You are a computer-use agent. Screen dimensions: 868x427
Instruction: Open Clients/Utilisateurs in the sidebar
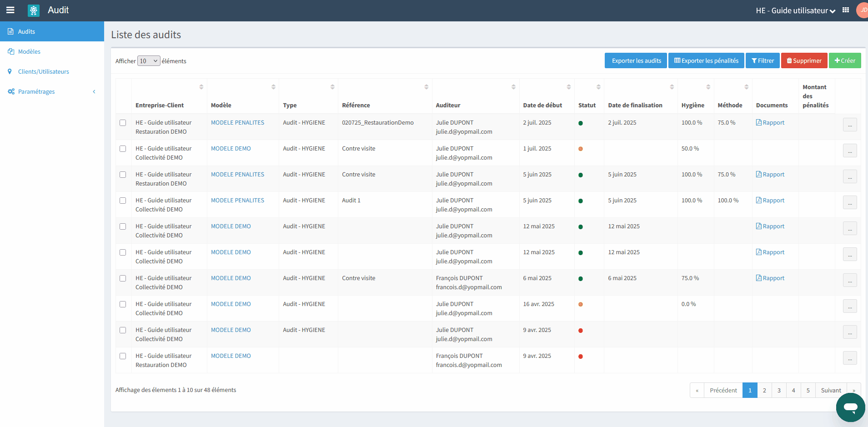(x=52, y=71)
